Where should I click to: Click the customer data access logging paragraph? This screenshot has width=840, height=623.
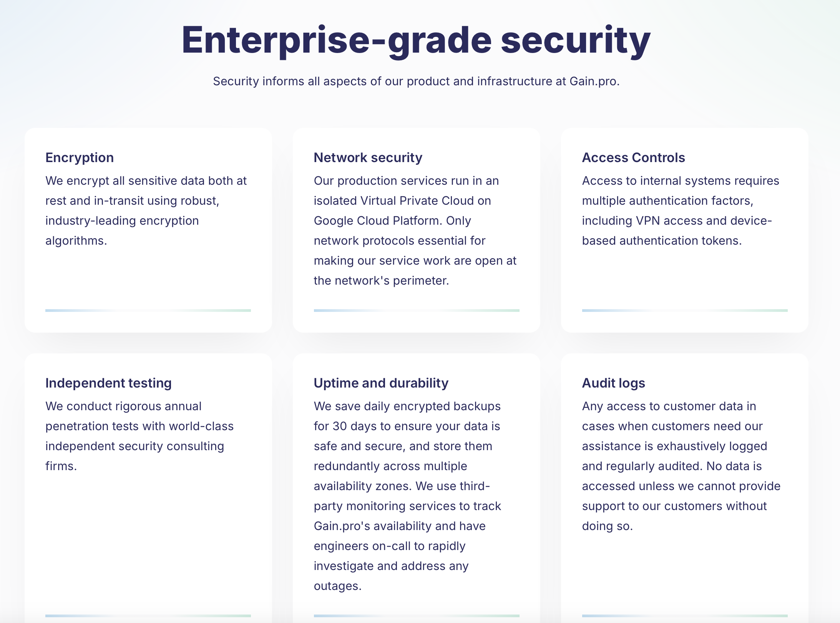pyautogui.click(x=681, y=466)
